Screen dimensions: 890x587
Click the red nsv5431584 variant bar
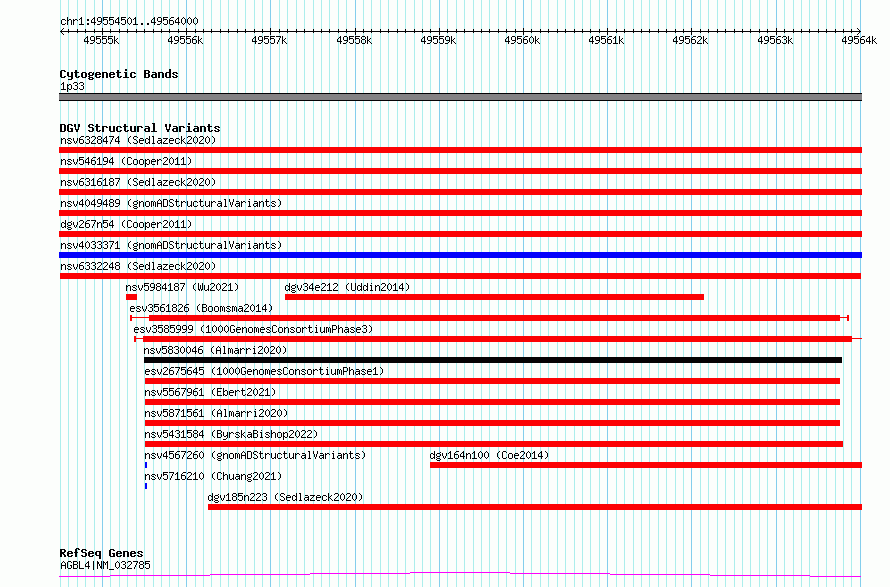pos(494,444)
